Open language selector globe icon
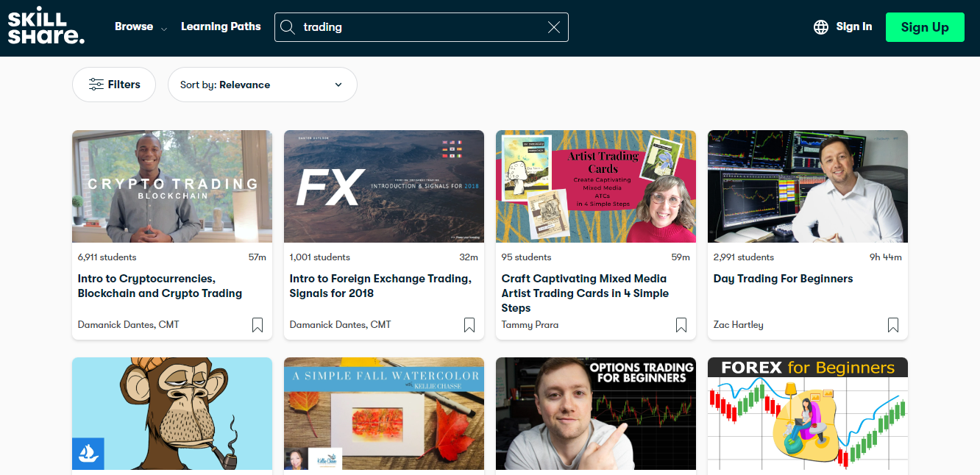 click(821, 27)
